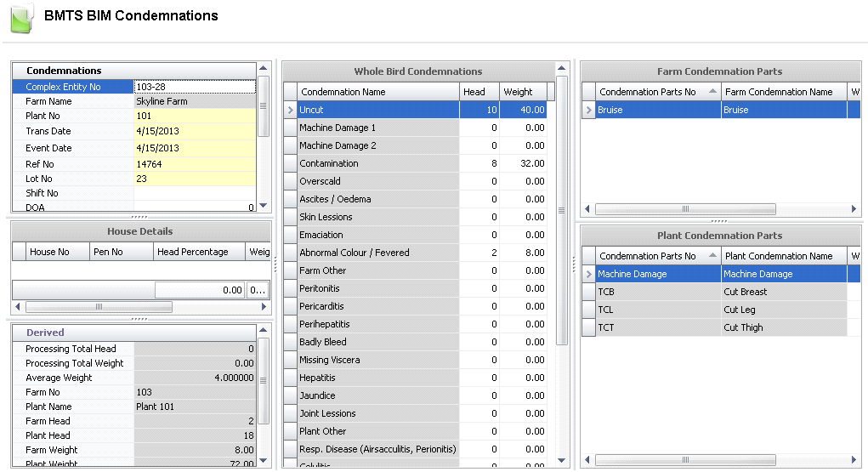Click scroll-down arrow of Whole Bird Condemnations
The height and width of the screenshot is (472, 868).
point(561,460)
